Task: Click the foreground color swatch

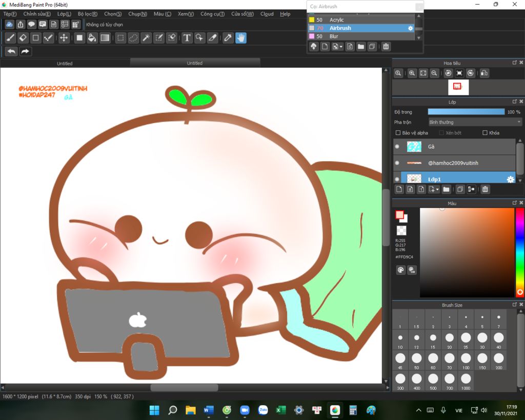Action: [x=399, y=215]
